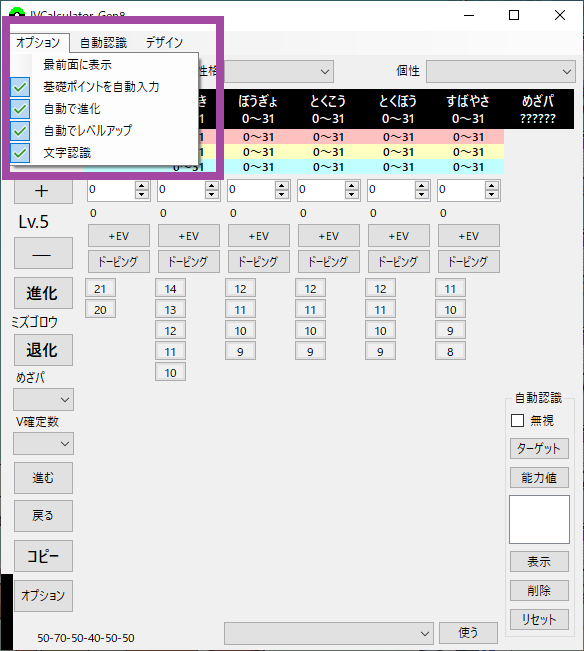Select 最前面に表示 menu entry

pyautogui.click(x=104, y=65)
